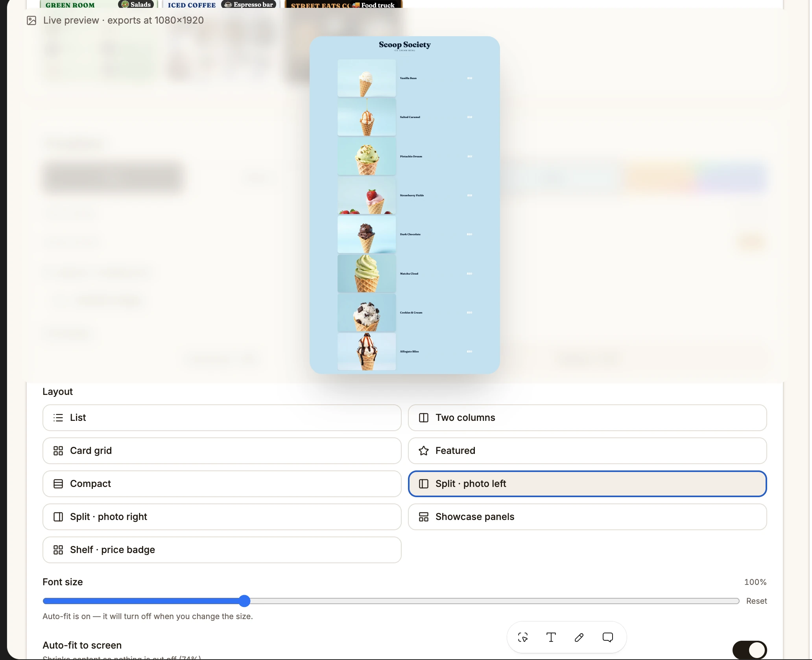Click the Card grid squares icon
The width and height of the screenshot is (812, 660).
tap(58, 451)
